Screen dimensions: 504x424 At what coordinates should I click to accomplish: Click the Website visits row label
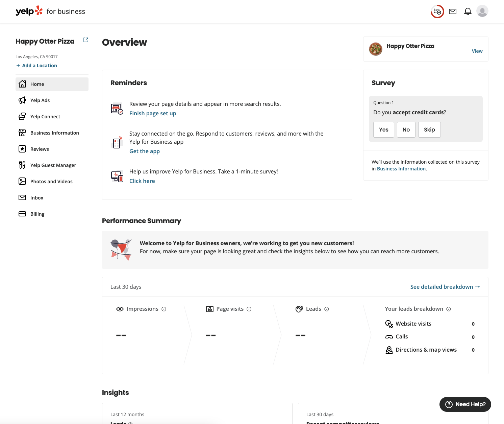[413, 324]
